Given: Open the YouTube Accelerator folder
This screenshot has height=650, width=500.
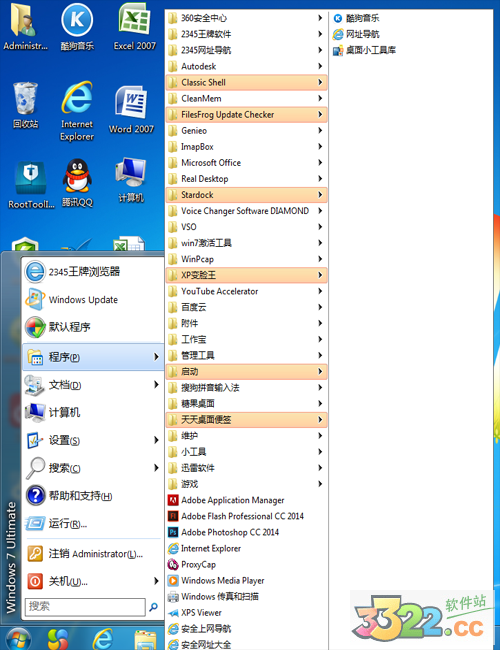Looking at the screenshot, I should [x=247, y=291].
